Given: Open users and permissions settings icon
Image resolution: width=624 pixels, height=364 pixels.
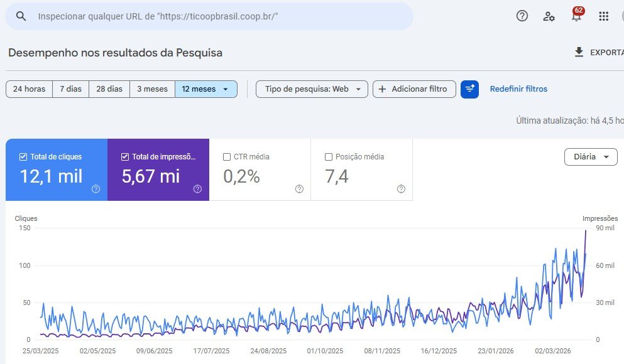Looking at the screenshot, I should [549, 16].
